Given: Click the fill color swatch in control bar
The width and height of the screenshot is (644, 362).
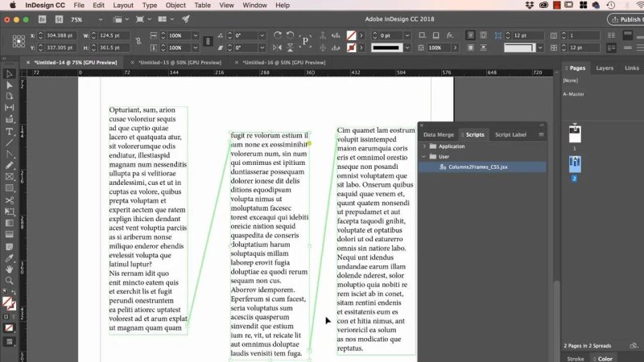Looking at the screenshot, I should [x=351, y=35].
